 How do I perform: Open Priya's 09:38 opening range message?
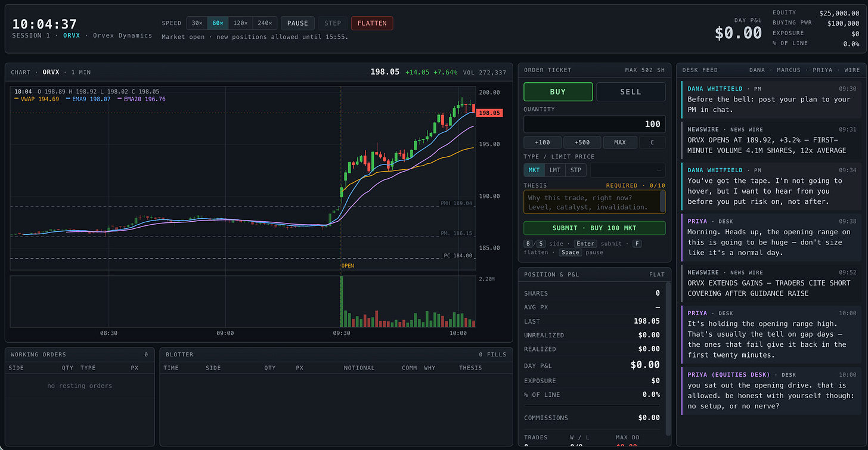click(771, 237)
